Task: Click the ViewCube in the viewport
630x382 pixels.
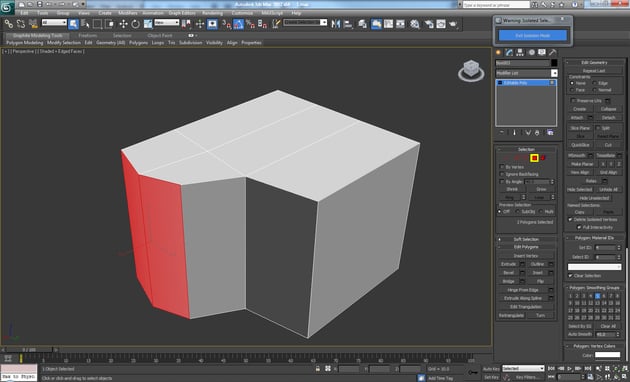Action: point(471,70)
